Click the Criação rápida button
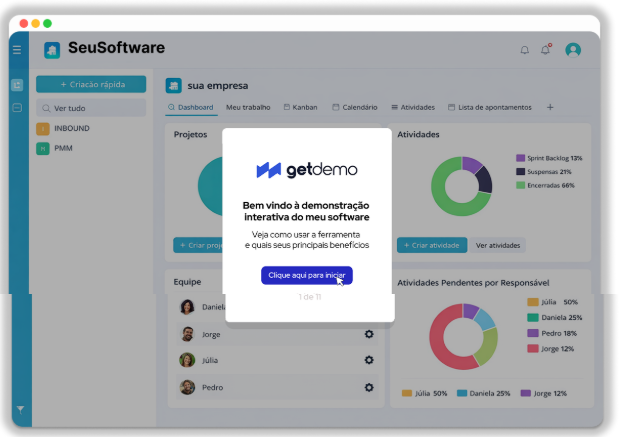622x437 pixels. (91, 84)
